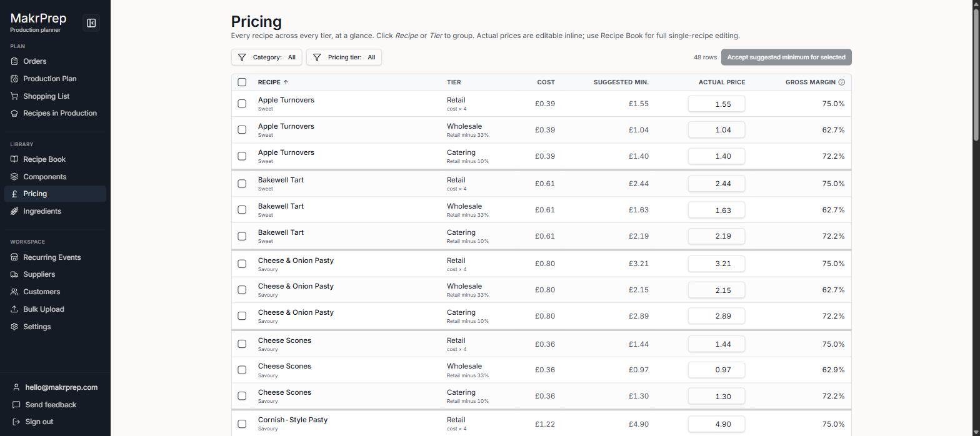Select the Bakewell Tart Retail row checkbox
Screen dimensions: 980x436
tap(242, 184)
